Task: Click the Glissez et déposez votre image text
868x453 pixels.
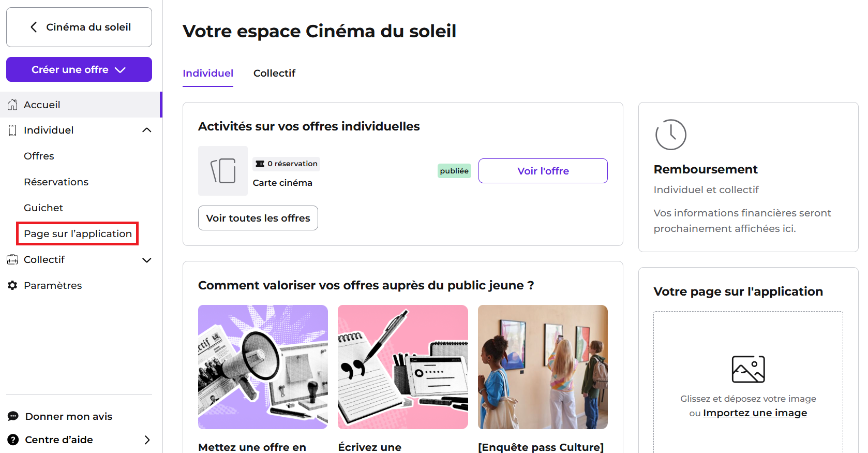Action: (x=748, y=399)
